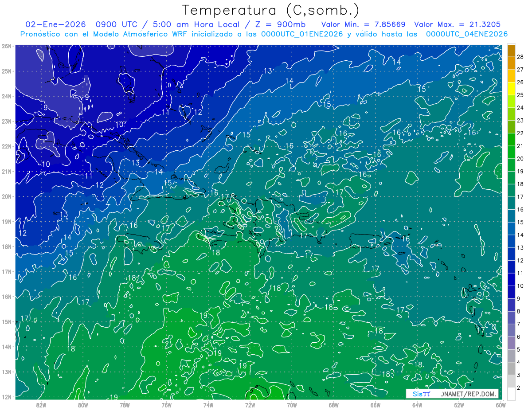The width and height of the screenshot is (532, 411).
Task: Click the latitude label "22N"
Action: (7, 146)
